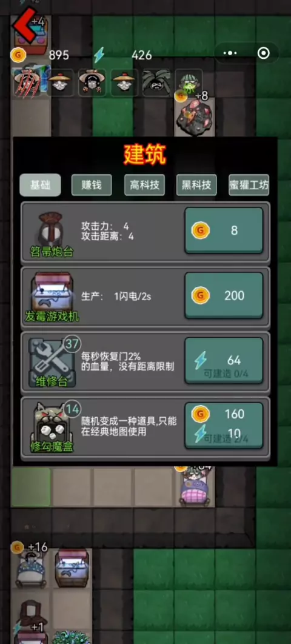Viewport: 291px width, 644px height.
Task: Buy broom turret for 8 gold
Action: click(x=224, y=230)
